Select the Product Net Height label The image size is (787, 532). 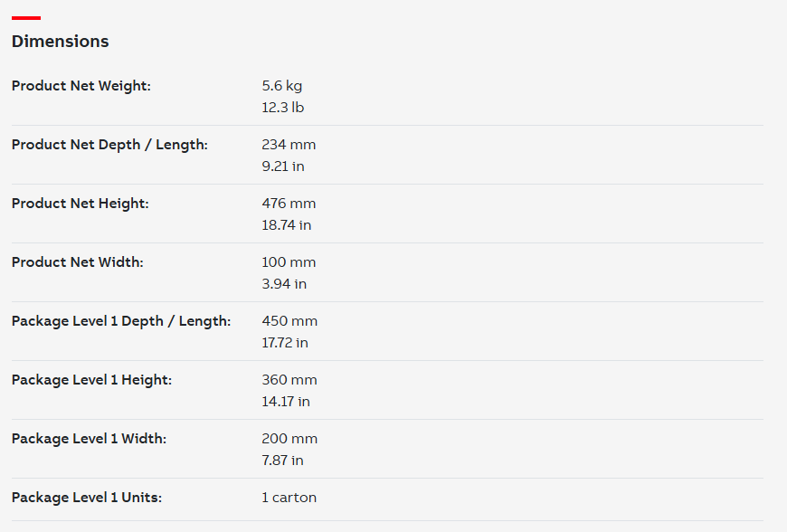pyautogui.click(x=81, y=204)
